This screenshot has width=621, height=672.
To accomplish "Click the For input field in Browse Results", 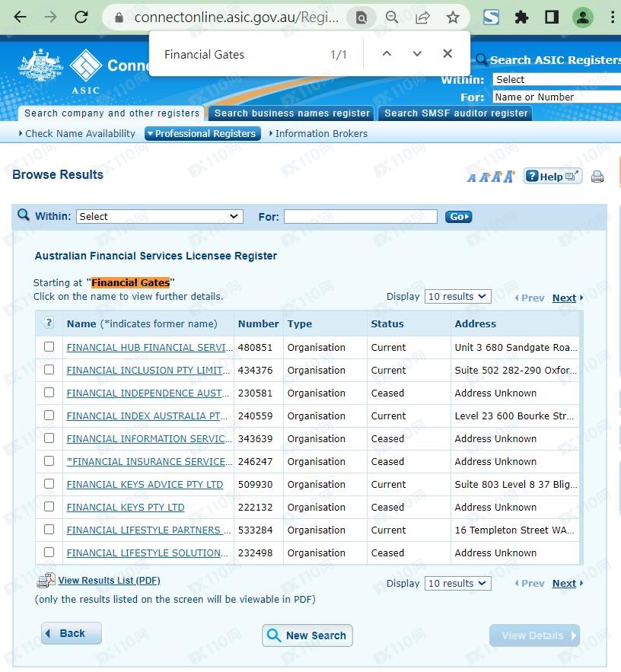I will [x=361, y=216].
